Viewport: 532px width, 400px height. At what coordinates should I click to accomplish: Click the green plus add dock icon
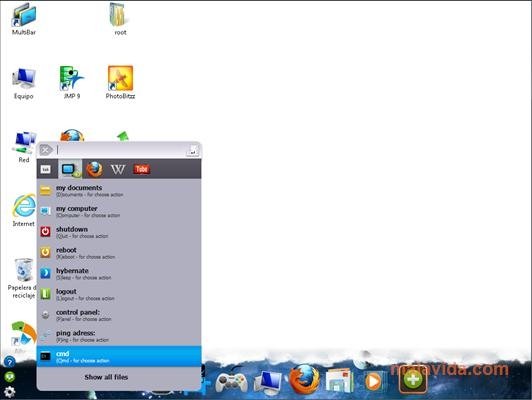(413, 379)
